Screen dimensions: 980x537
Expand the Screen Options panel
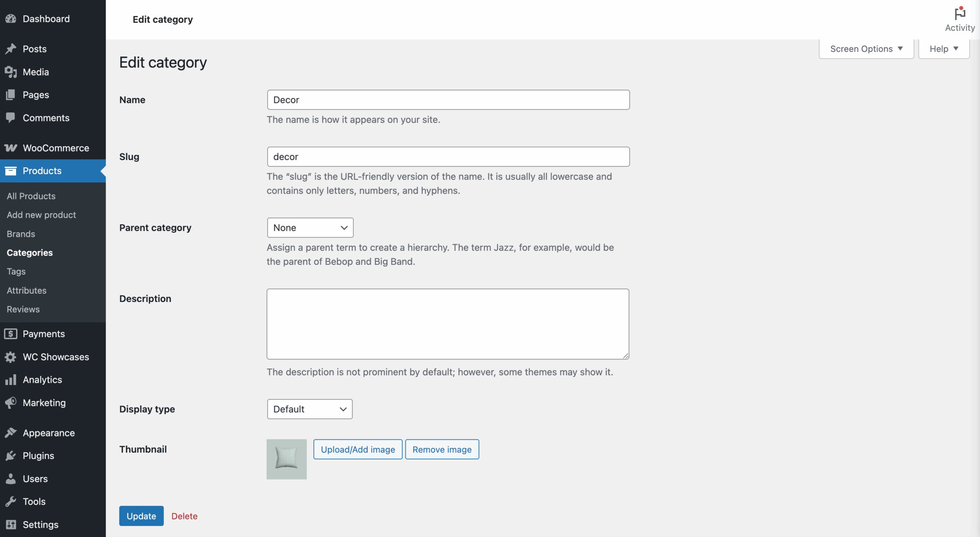(x=866, y=49)
